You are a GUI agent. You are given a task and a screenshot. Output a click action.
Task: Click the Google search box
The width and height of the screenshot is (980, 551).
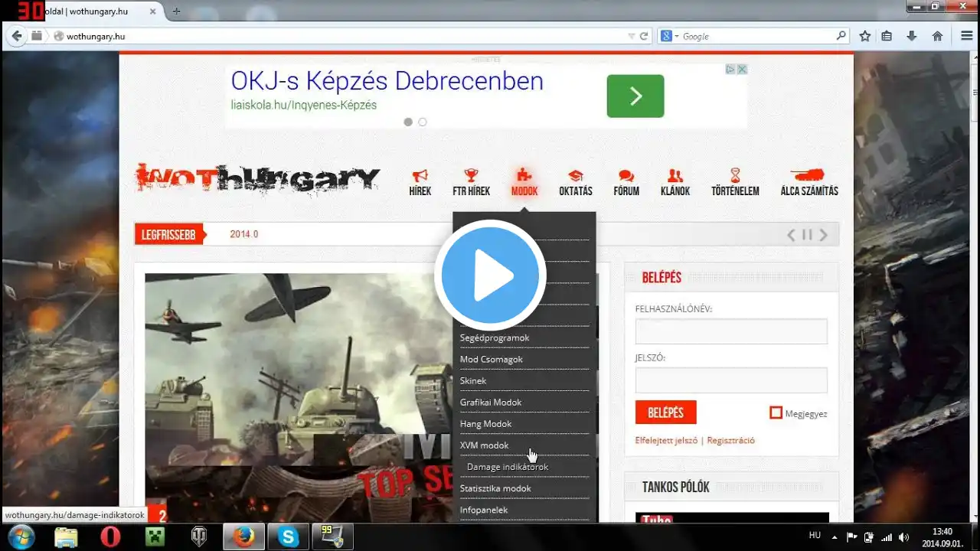[754, 36]
